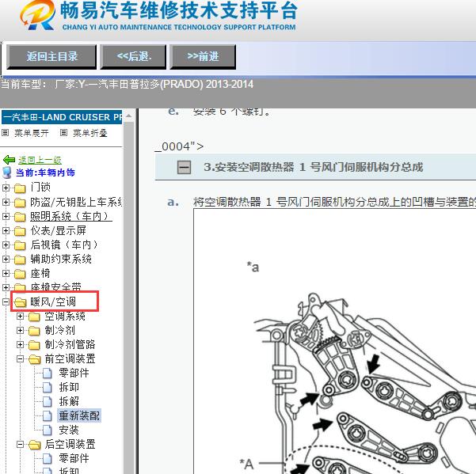
Task: Click the open 暖风/空调 folder icon
Action: pos(20,302)
